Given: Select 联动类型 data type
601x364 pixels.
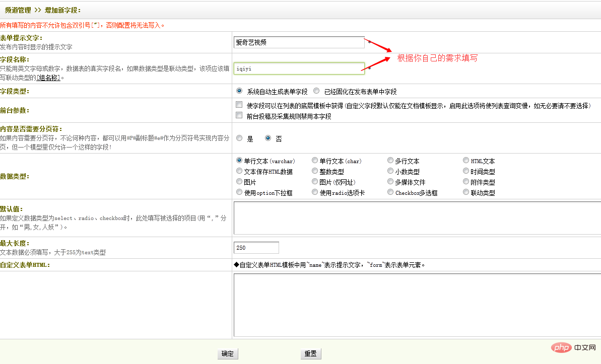Looking at the screenshot, I should point(465,192).
